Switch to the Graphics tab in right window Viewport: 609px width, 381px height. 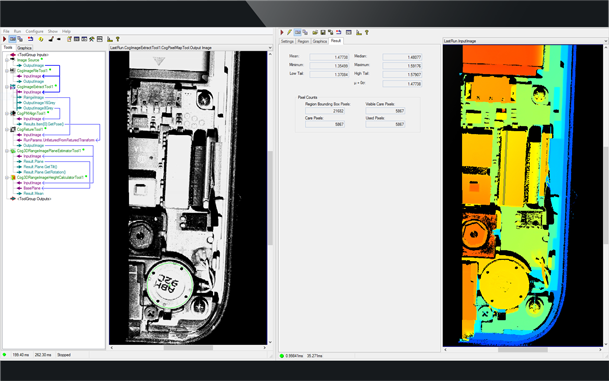[x=320, y=41]
